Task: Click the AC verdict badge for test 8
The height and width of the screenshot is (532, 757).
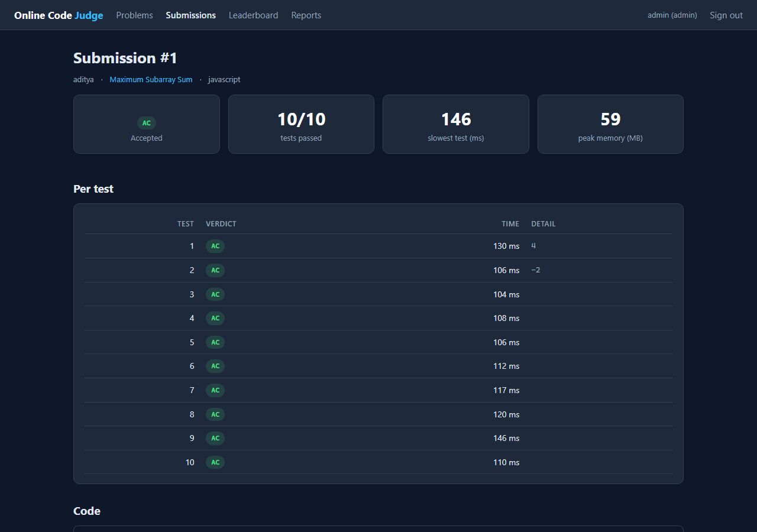Action: (x=215, y=414)
